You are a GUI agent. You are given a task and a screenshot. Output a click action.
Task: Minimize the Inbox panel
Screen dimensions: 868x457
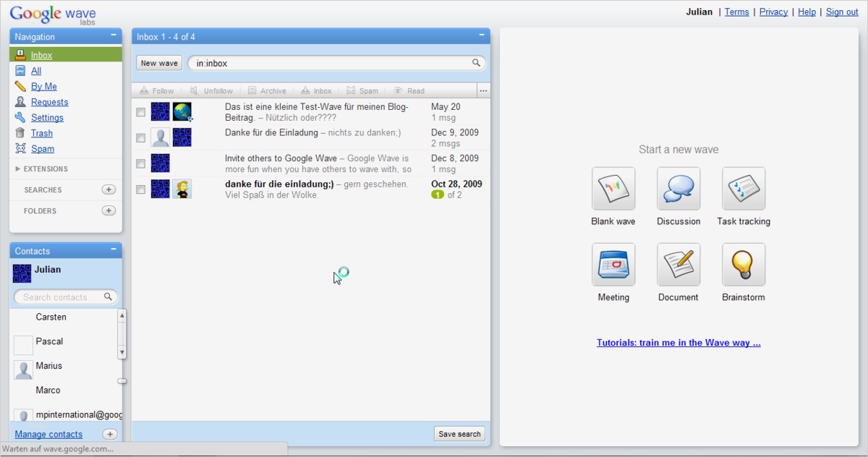tap(482, 35)
